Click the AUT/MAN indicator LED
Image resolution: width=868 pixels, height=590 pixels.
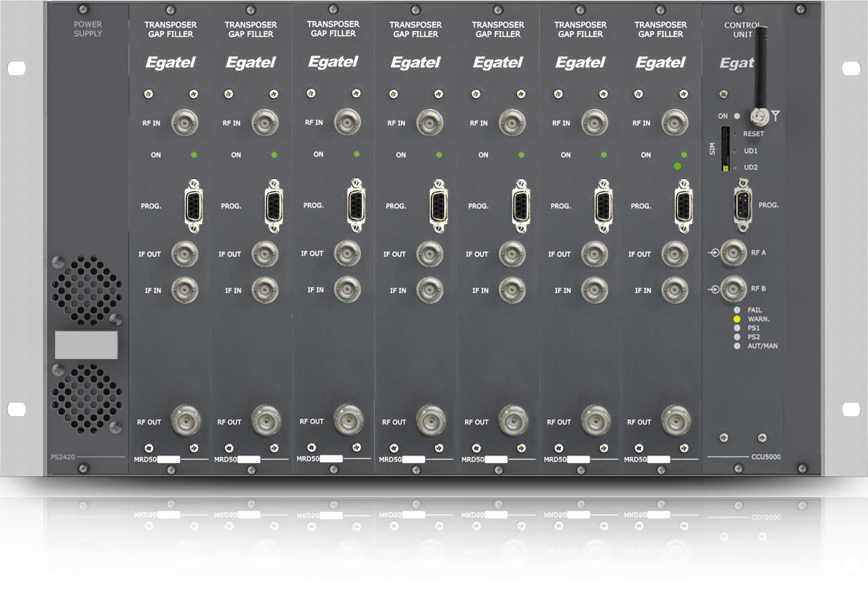737,346
